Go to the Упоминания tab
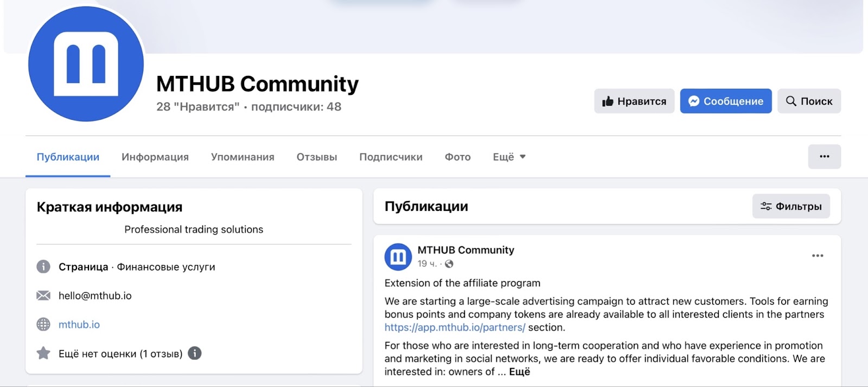868x387 pixels. (242, 157)
